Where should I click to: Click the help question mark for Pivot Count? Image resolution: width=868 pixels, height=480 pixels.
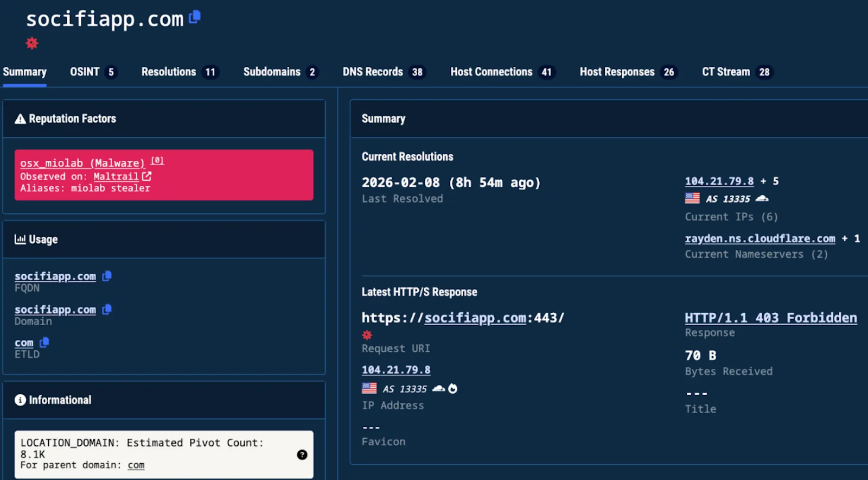pos(302,454)
